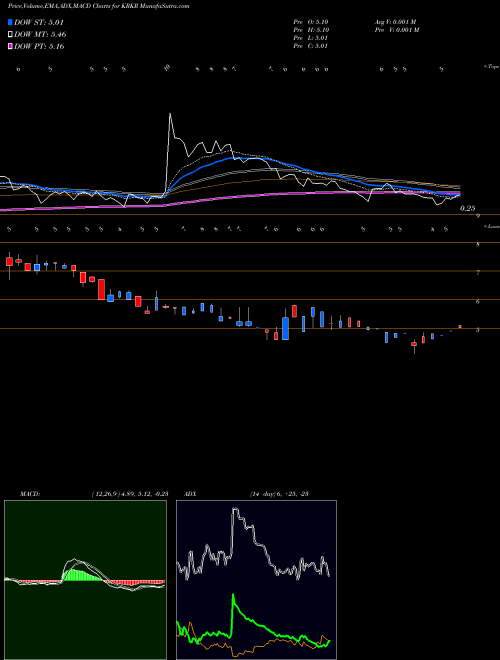Click the price axis label '6'

tap(478, 302)
